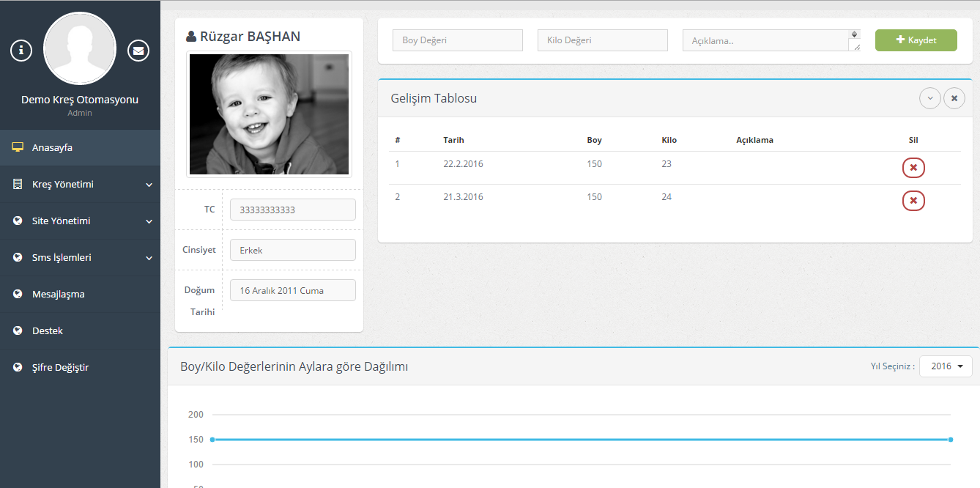Expand the Site Yönetimi submenu
This screenshot has width=980, height=488.
coord(149,221)
